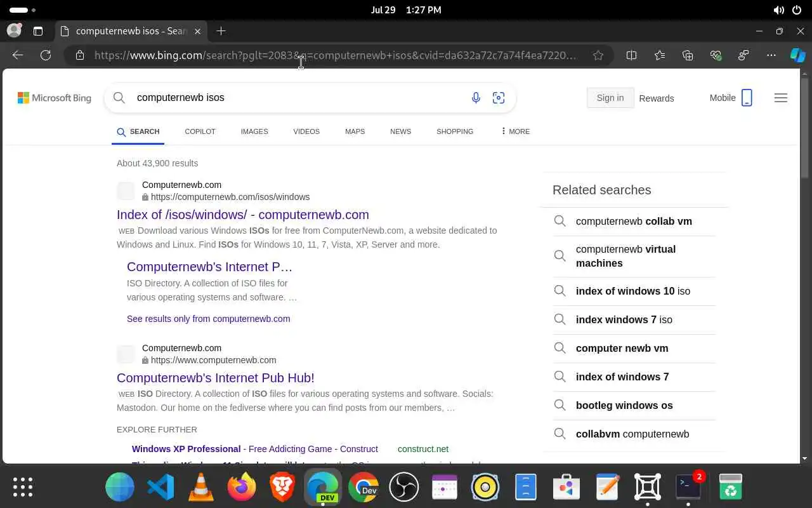Search related 'computer newb vm'

(x=634, y=348)
